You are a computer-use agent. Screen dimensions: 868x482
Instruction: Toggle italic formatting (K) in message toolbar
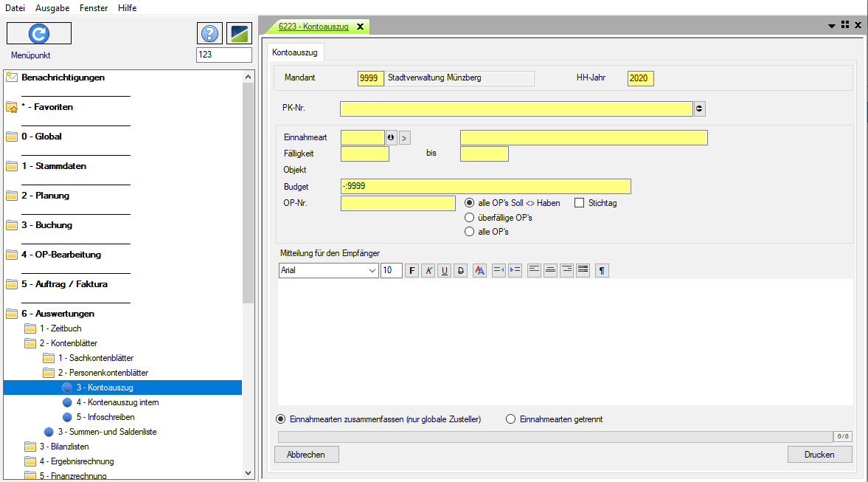coord(428,271)
